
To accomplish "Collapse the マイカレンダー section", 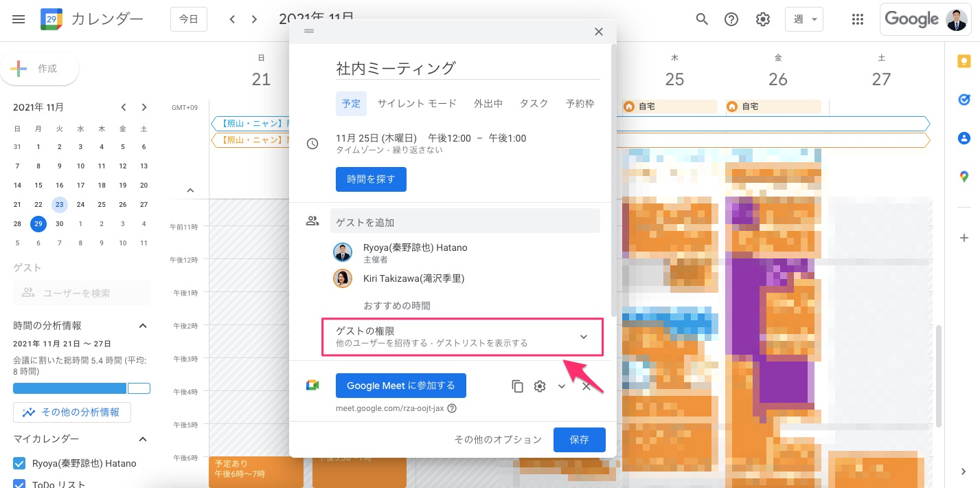I will point(143,439).
